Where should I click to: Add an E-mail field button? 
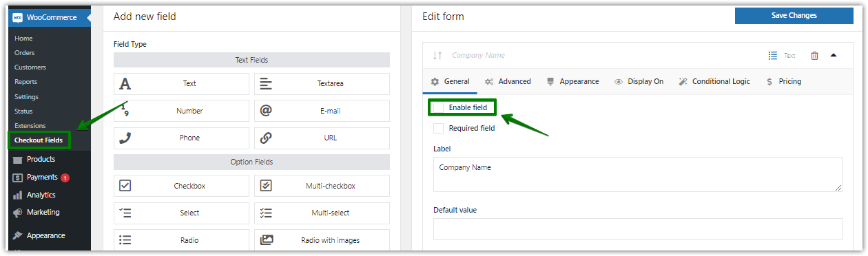point(322,111)
